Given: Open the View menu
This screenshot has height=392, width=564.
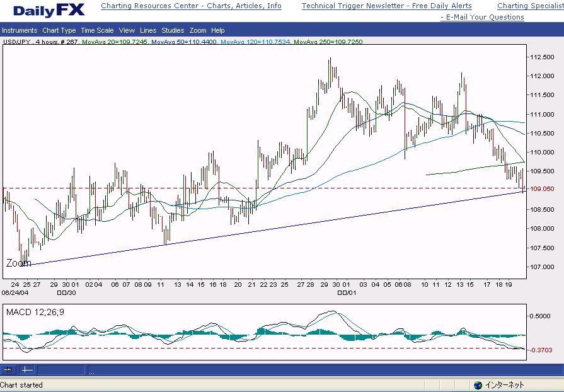Looking at the screenshot, I should coord(127,30).
